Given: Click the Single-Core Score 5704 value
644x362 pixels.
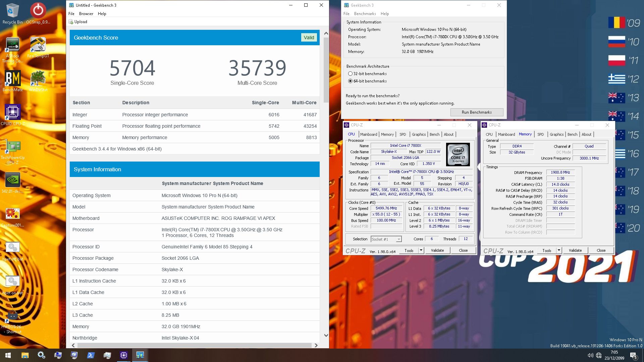Looking at the screenshot, I should click(132, 68).
